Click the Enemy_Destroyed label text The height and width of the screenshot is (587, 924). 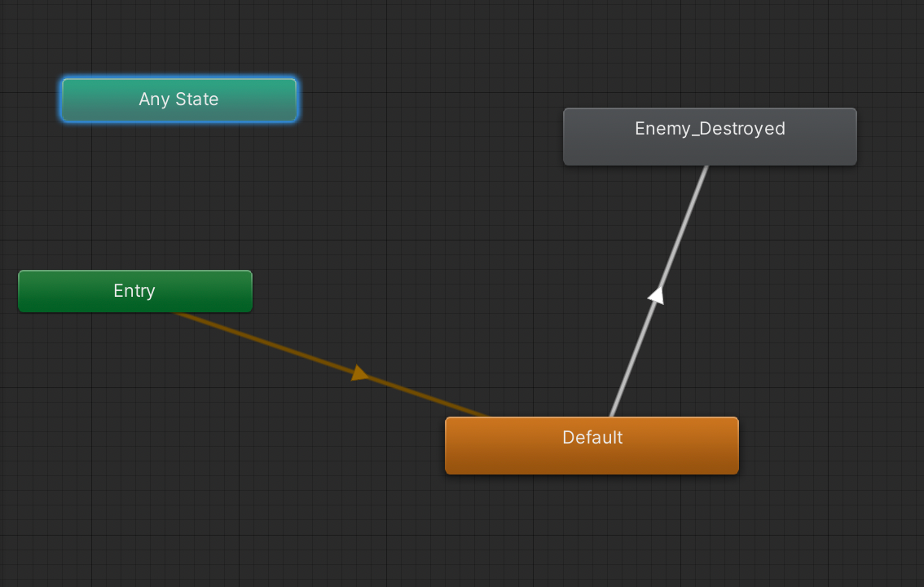pyautogui.click(x=709, y=128)
